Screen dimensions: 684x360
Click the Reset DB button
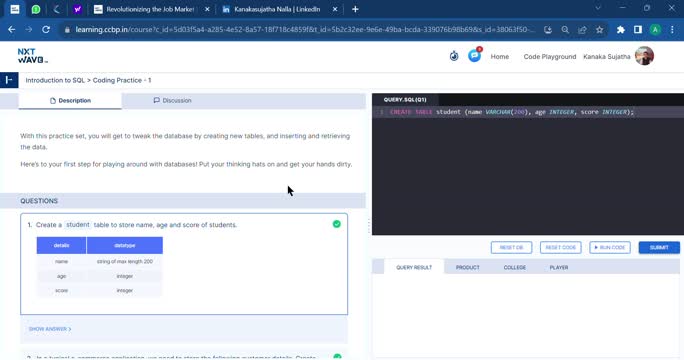pyautogui.click(x=511, y=247)
